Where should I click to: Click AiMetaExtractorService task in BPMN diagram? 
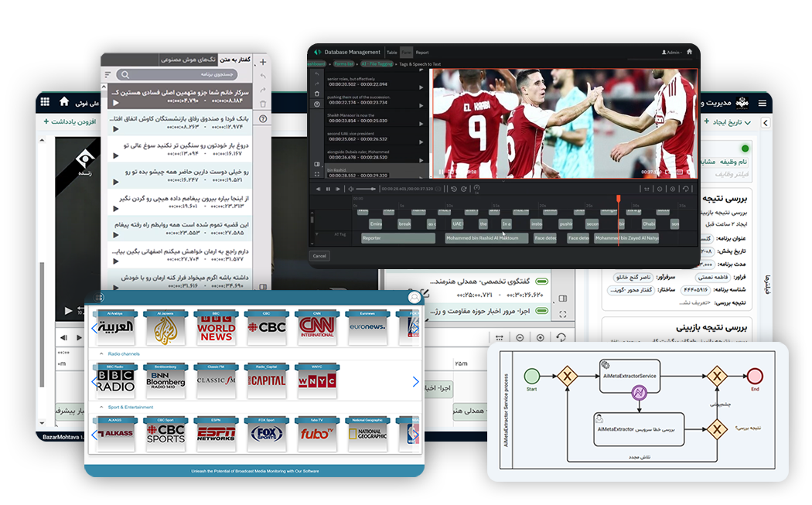[x=629, y=377]
